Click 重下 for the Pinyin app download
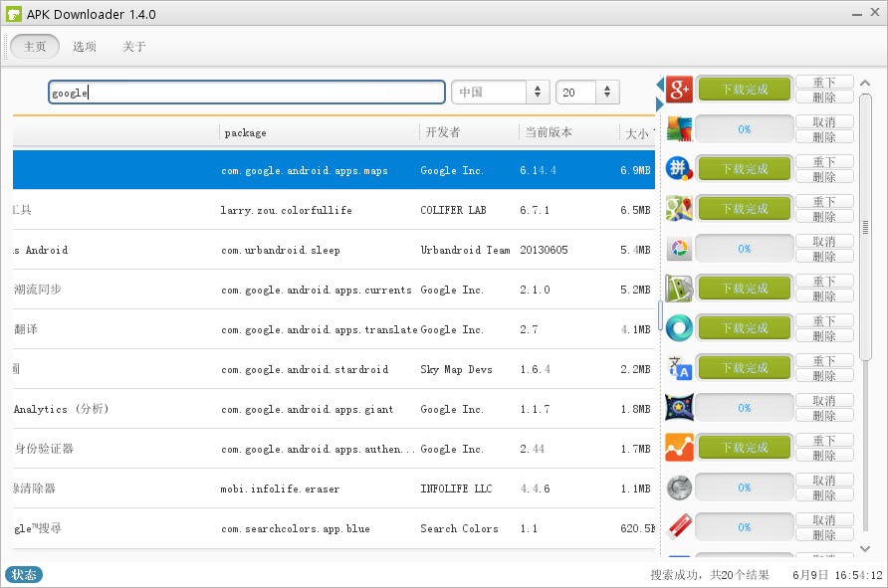Image resolution: width=888 pixels, height=588 pixels. click(x=824, y=162)
